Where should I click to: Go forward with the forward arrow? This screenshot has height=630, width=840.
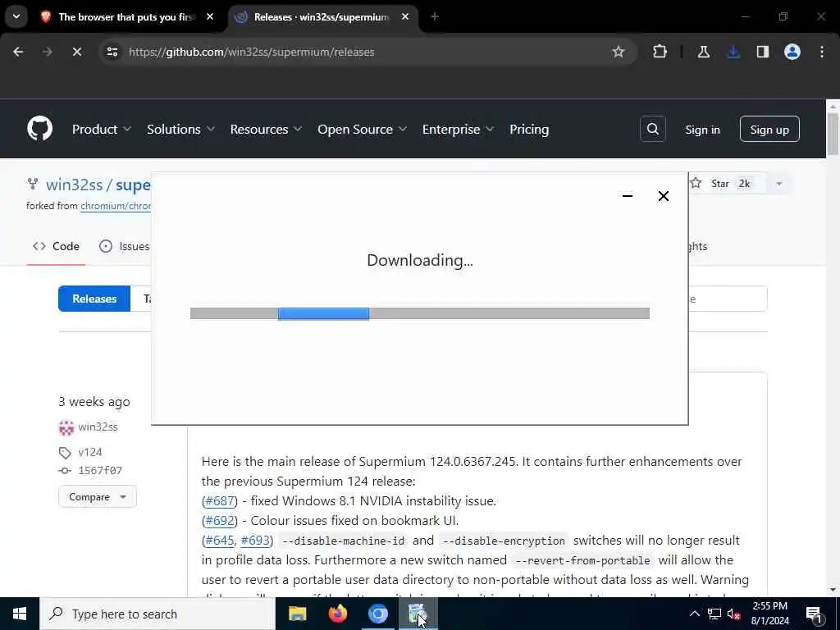47,52
